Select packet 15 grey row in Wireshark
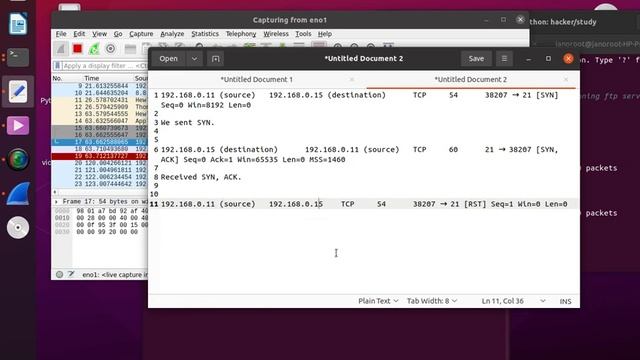 (x=100, y=128)
